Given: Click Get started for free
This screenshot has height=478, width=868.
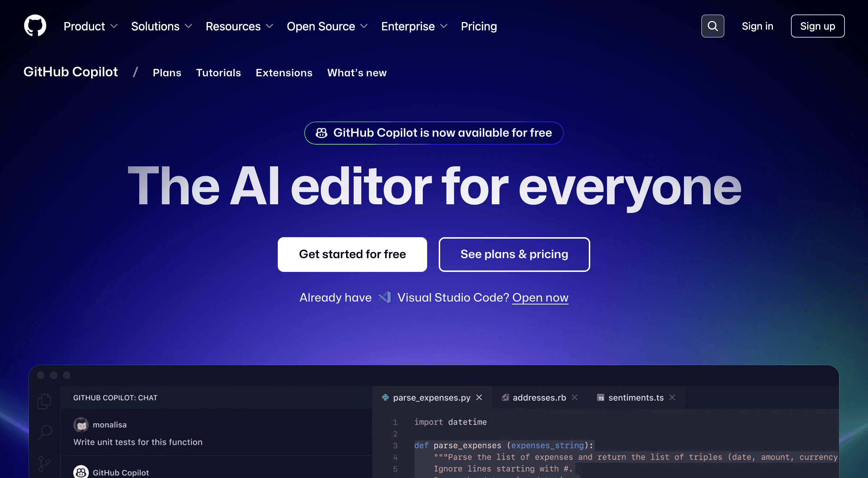Looking at the screenshot, I should pyautogui.click(x=352, y=254).
